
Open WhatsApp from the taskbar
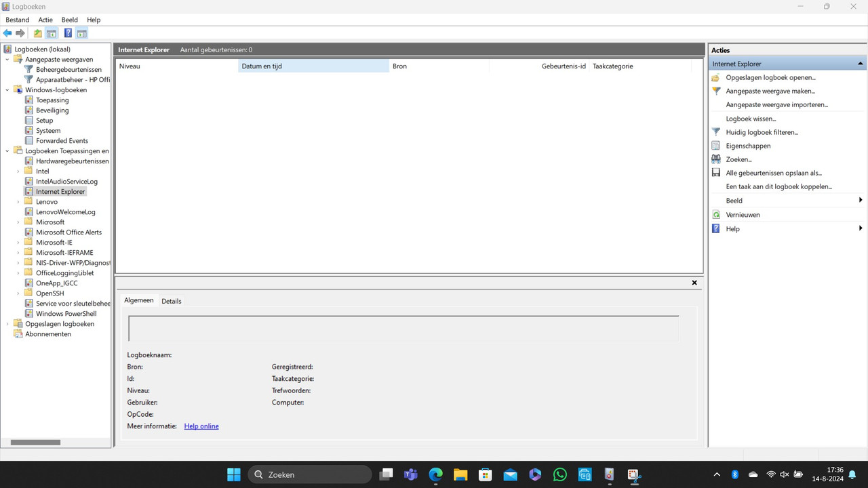(x=560, y=474)
